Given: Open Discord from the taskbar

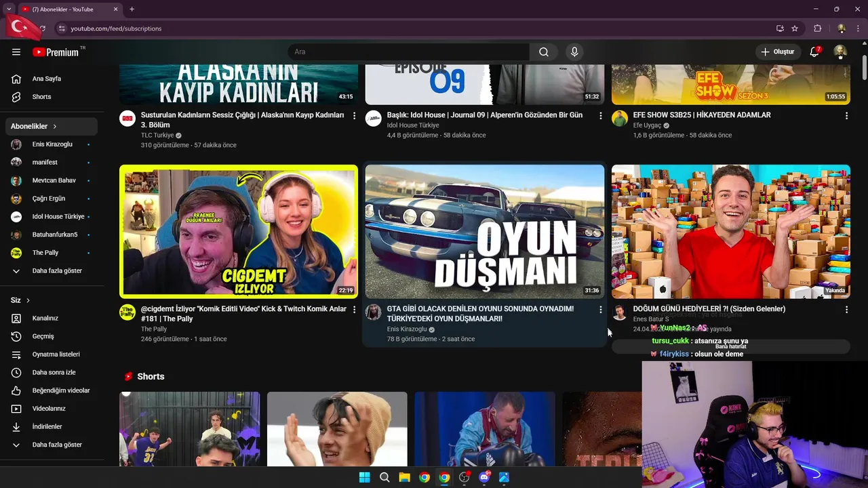Looking at the screenshot, I should (x=484, y=477).
